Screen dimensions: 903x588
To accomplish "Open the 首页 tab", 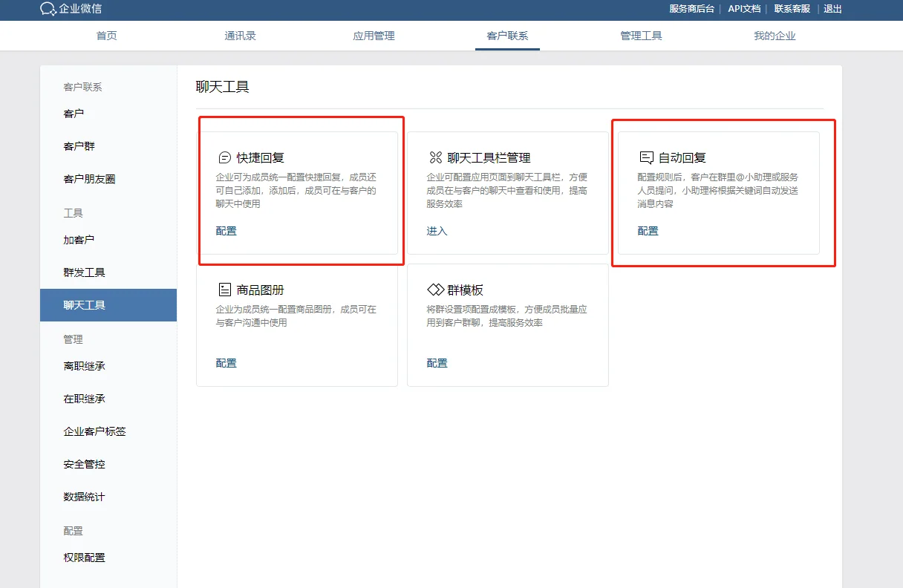I will (107, 36).
